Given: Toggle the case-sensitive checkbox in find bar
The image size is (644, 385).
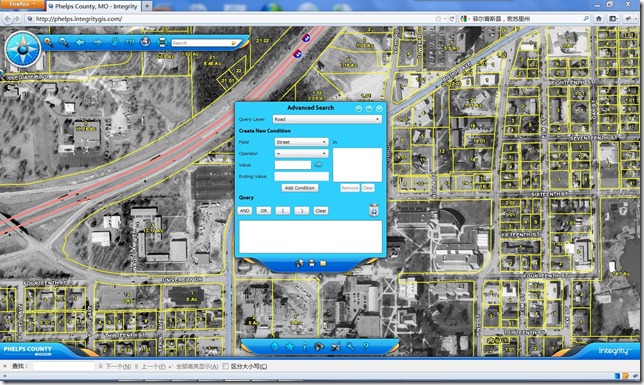Looking at the screenshot, I should click(225, 366).
